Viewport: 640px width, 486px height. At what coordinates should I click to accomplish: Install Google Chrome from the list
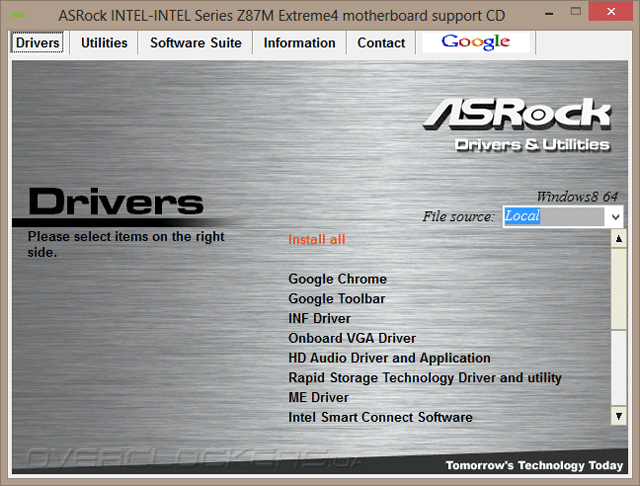point(337,279)
